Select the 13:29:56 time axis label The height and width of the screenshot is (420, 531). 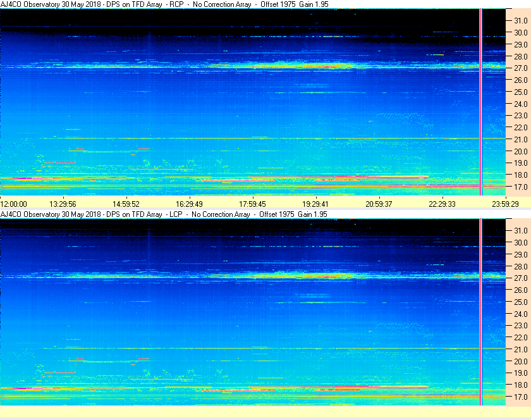pyautogui.click(x=63, y=204)
